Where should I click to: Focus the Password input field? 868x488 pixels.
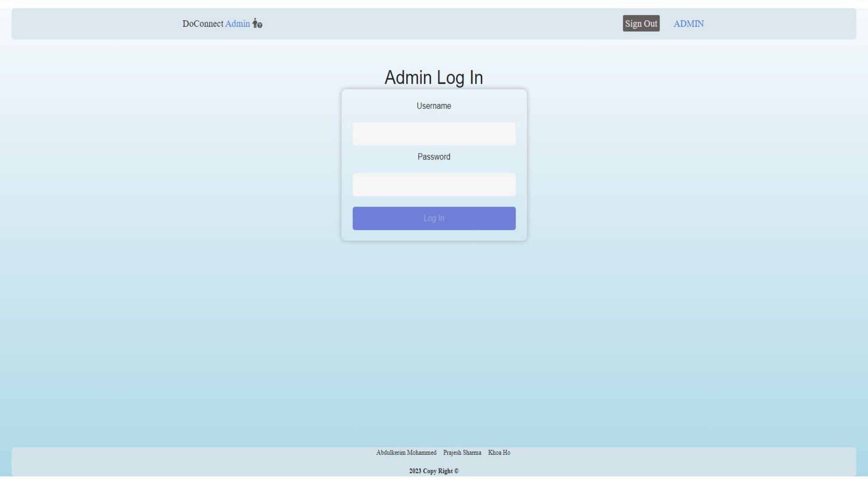click(x=434, y=185)
